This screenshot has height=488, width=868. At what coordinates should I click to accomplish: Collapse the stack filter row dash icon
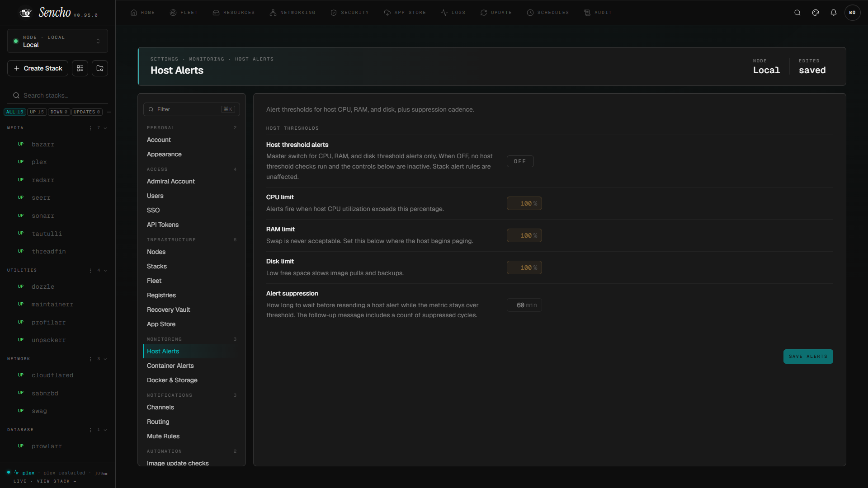click(109, 112)
